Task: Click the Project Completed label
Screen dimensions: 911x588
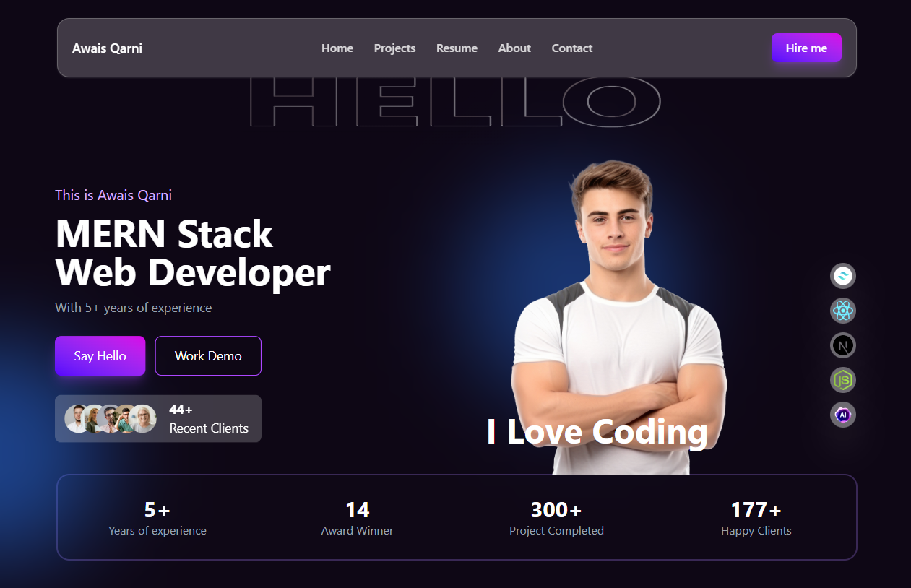Action: [556, 531]
